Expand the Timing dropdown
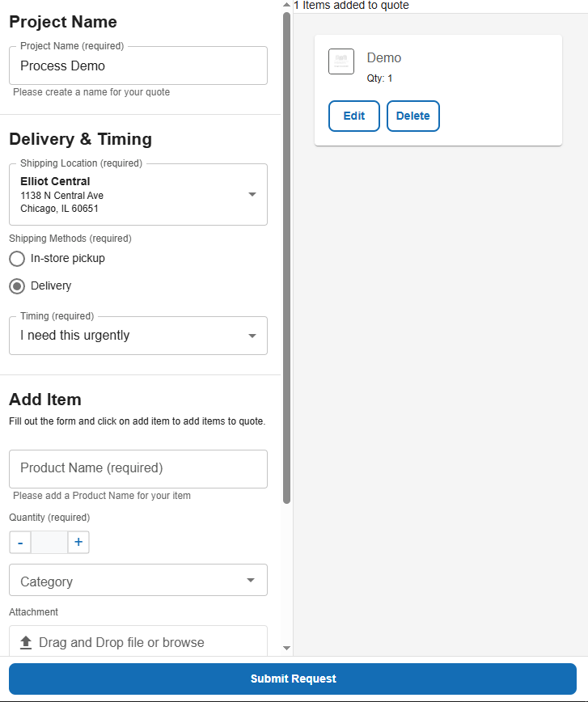The height and width of the screenshot is (702, 588). click(x=252, y=336)
